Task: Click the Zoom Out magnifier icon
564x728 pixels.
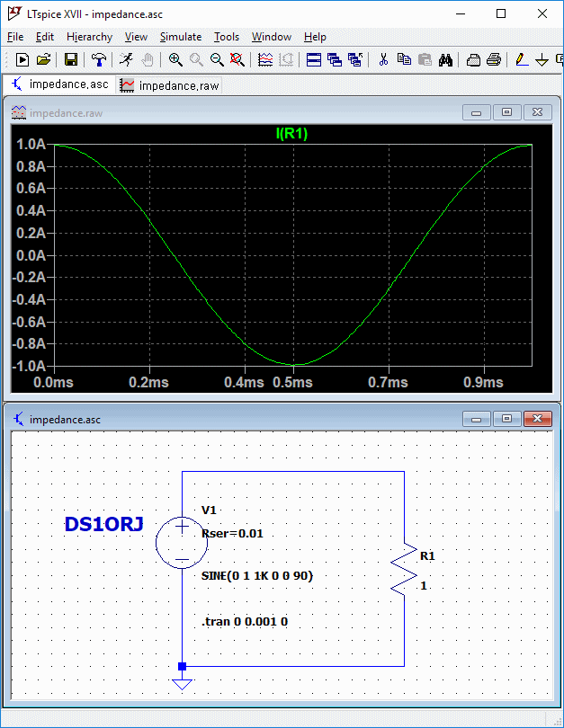Action: pos(217,59)
